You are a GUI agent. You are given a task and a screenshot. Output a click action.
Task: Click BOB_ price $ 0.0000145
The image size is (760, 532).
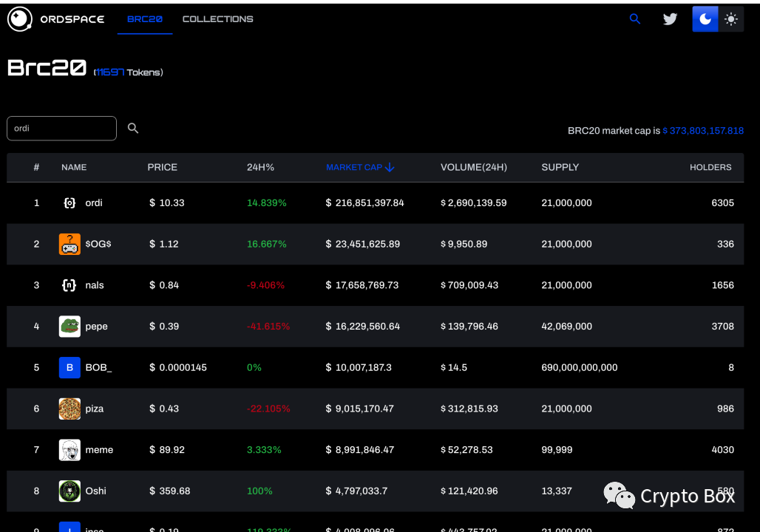click(178, 368)
